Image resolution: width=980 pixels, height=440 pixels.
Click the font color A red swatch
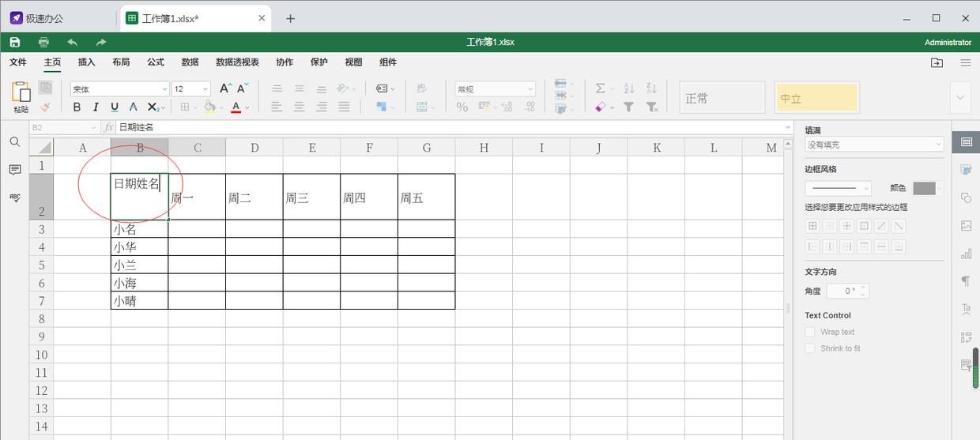[x=236, y=107]
